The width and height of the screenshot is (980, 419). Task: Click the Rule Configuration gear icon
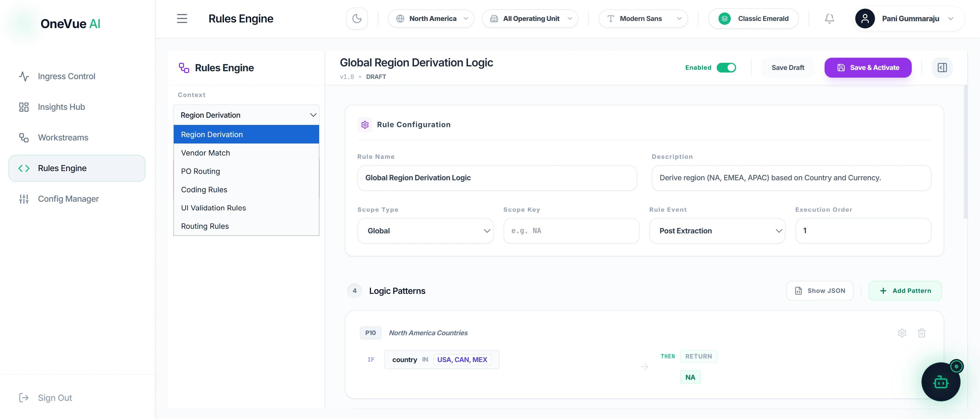[365, 125]
